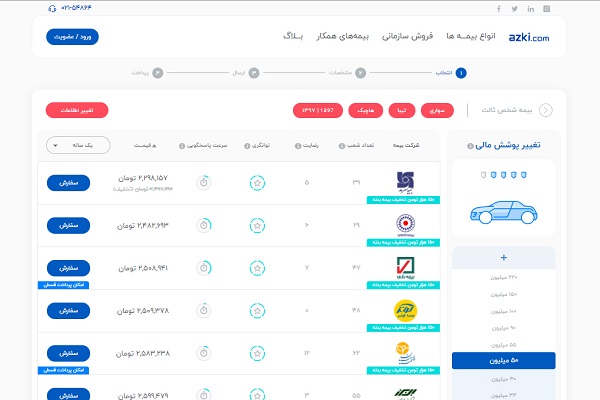
Task: Click info icon beside رضایت column
Action: (298, 146)
